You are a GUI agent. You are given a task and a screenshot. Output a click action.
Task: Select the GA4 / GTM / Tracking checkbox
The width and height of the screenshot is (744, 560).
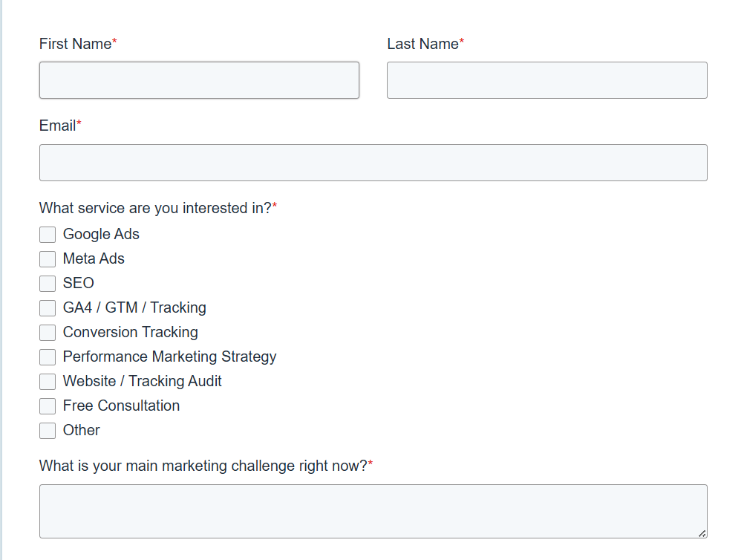pos(48,308)
